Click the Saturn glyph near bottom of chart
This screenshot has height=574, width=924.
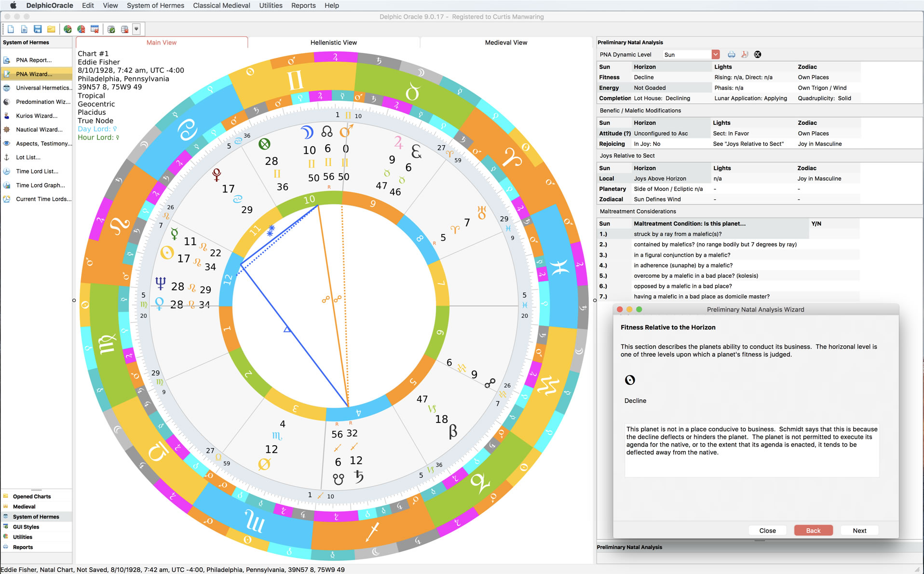click(358, 477)
